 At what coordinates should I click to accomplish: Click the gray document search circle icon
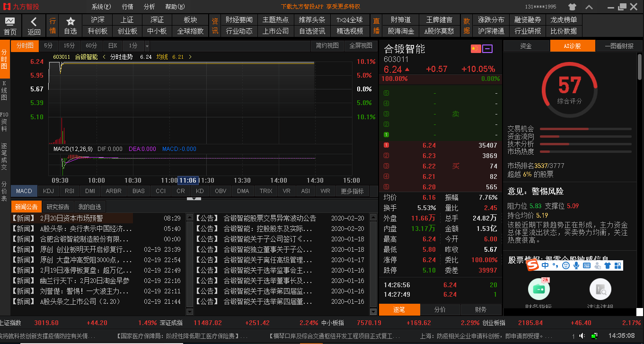pyautogui.click(x=600, y=289)
